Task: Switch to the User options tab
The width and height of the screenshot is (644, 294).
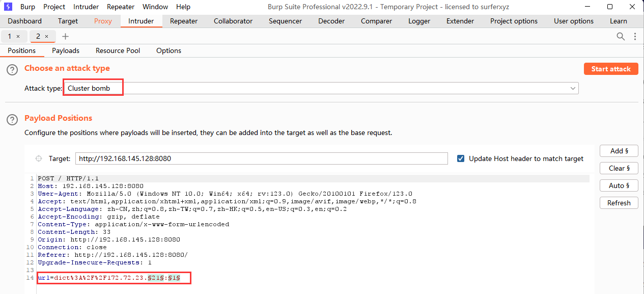Action: pos(574,21)
